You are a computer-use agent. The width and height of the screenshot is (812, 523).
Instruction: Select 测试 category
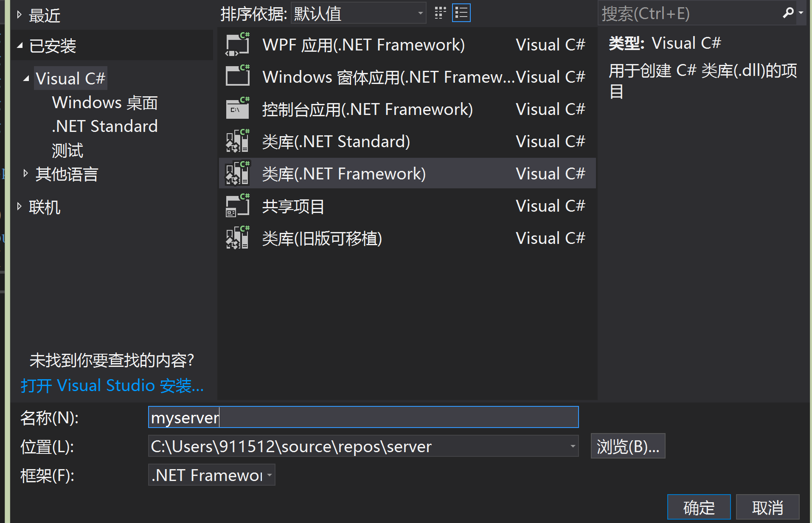click(x=67, y=150)
